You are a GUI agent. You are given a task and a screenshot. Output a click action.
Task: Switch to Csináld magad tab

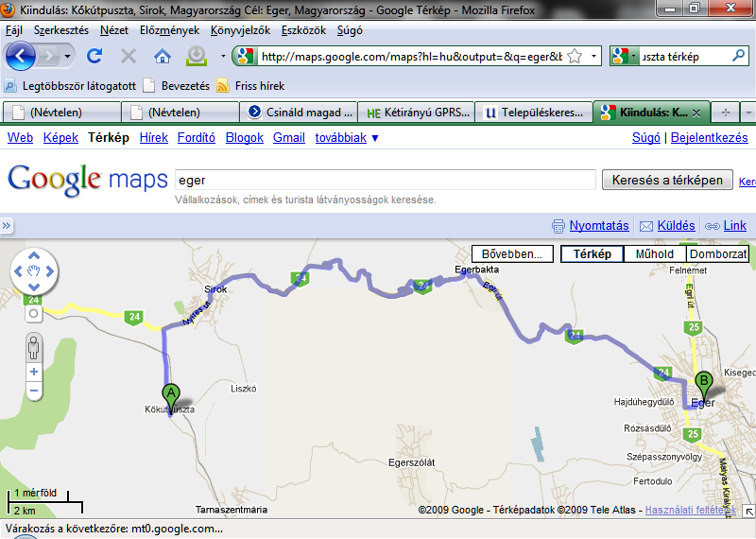coord(299,113)
